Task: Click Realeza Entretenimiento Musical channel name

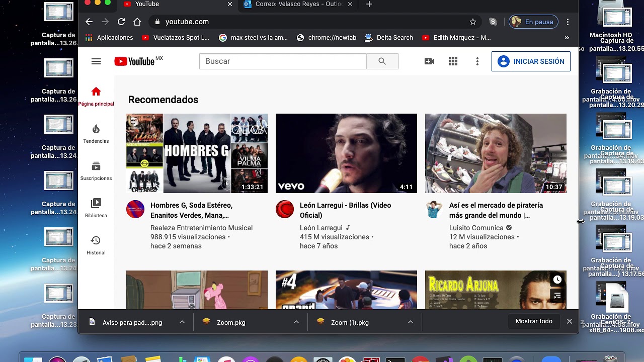Action: click(201, 228)
